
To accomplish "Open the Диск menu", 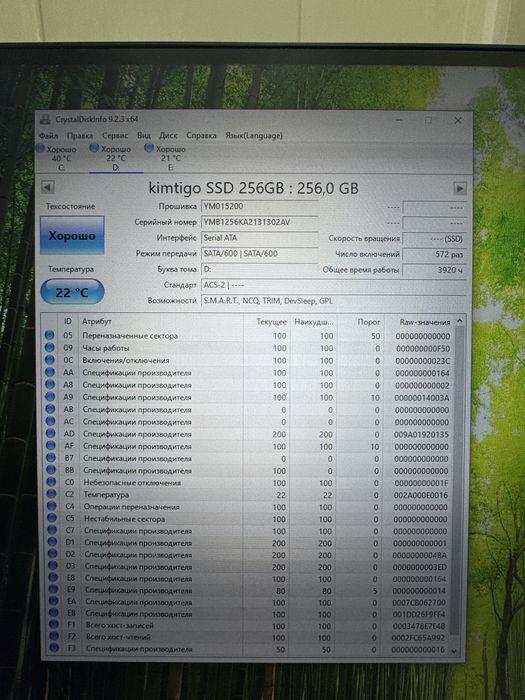I will (x=168, y=135).
